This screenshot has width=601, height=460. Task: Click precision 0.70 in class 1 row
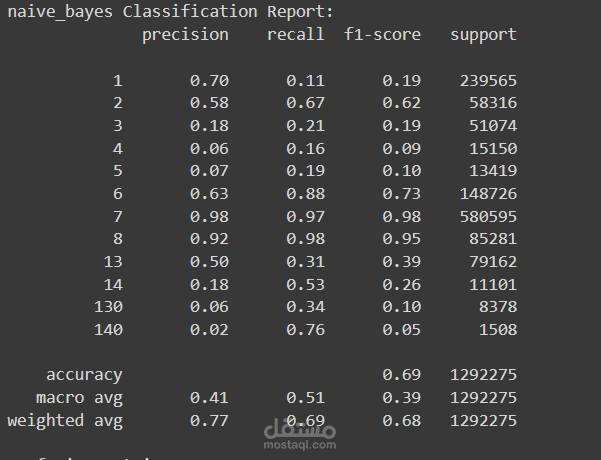210,81
